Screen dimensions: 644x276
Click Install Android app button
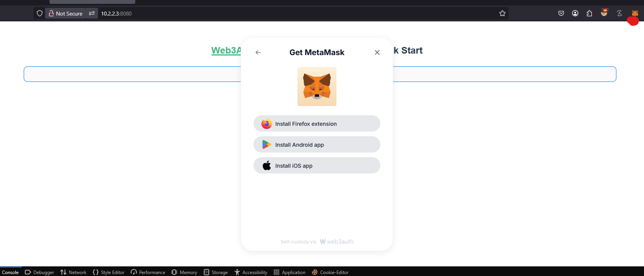click(x=317, y=144)
